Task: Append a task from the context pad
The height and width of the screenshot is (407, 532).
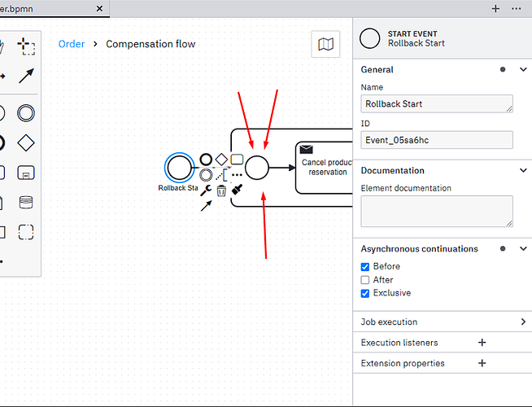Action: [x=237, y=160]
